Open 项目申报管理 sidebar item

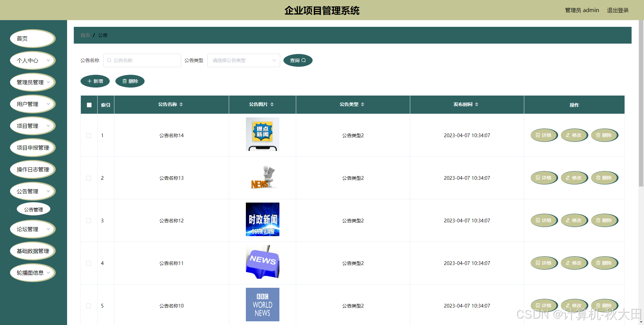click(x=33, y=148)
